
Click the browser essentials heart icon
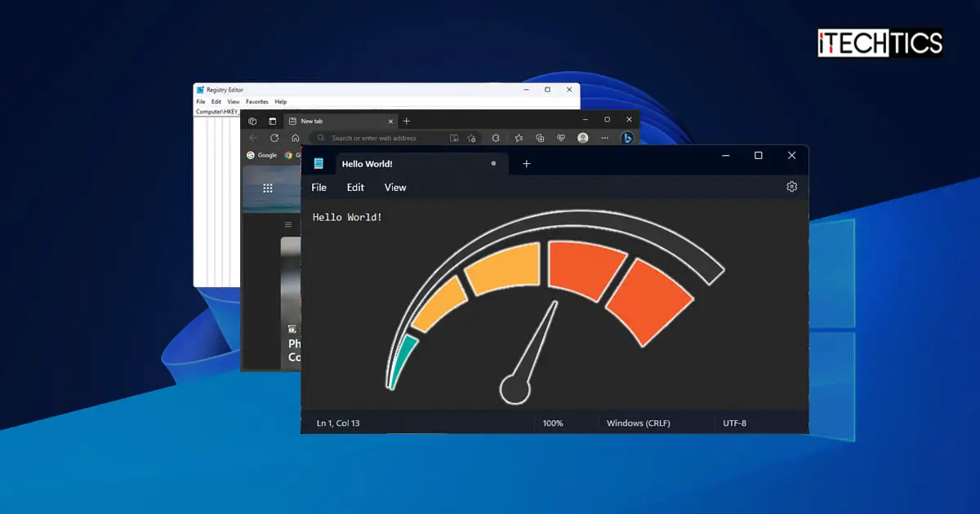(560, 137)
